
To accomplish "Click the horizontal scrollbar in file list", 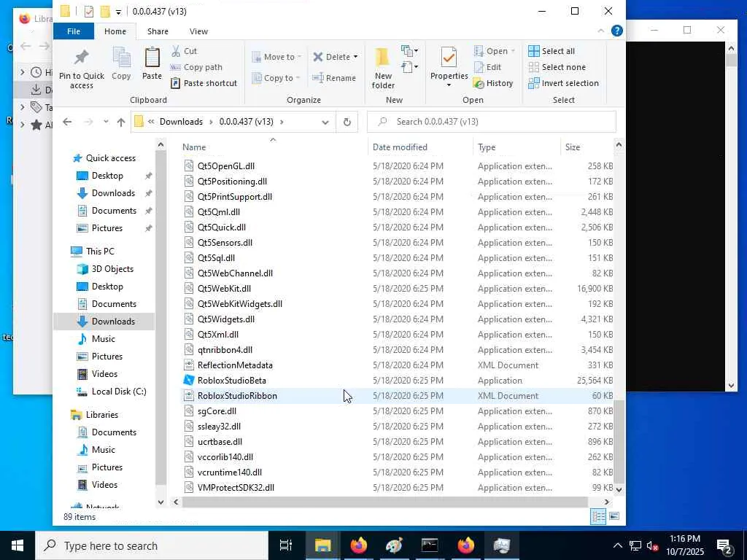I will (x=385, y=502).
